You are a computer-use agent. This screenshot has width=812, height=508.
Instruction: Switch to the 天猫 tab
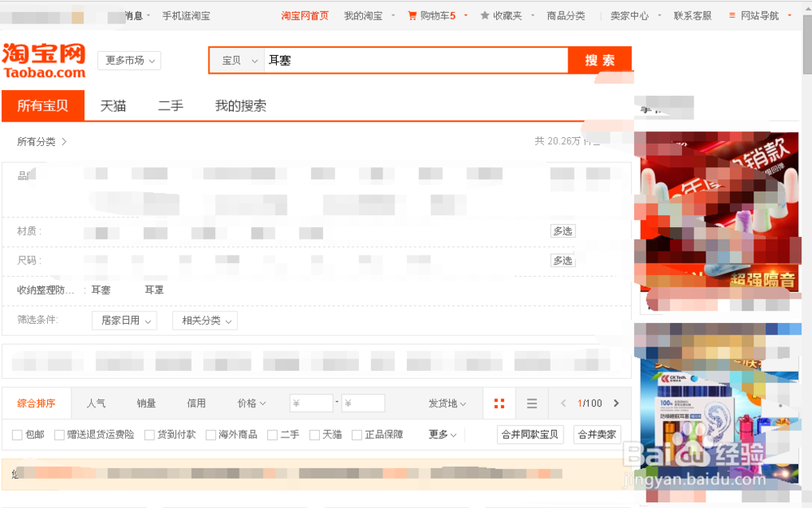[x=113, y=105]
